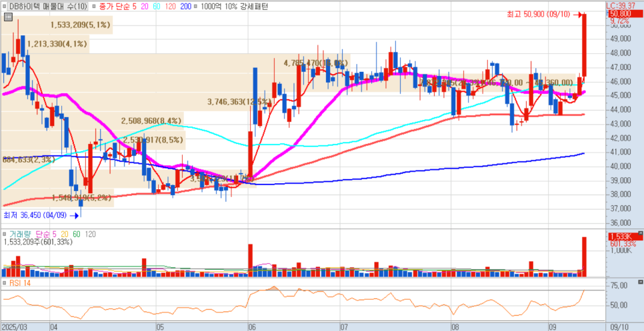Toggle the square marker before 종가 단순
Image resolution: width=644 pixels, height=331 pixels.
click(94, 7)
